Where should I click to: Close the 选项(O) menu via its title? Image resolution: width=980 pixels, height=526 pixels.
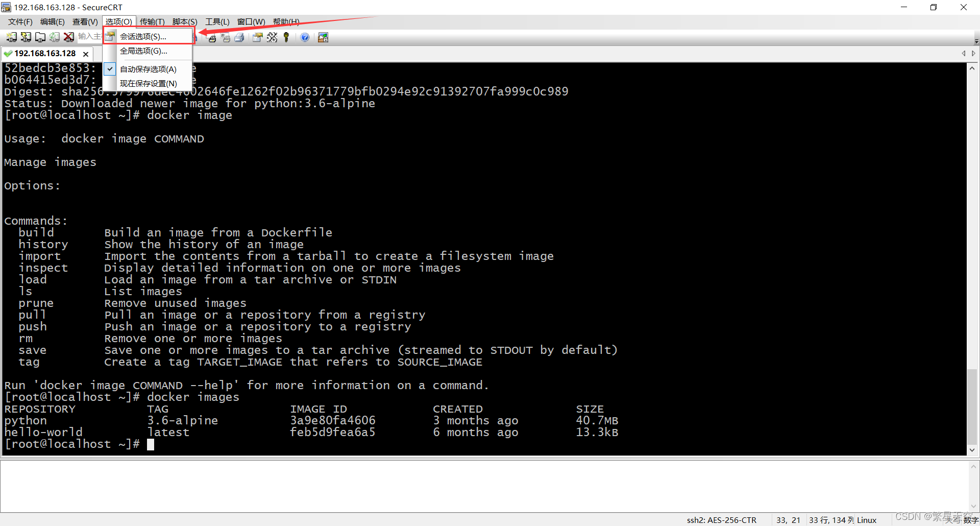click(x=119, y=21)
